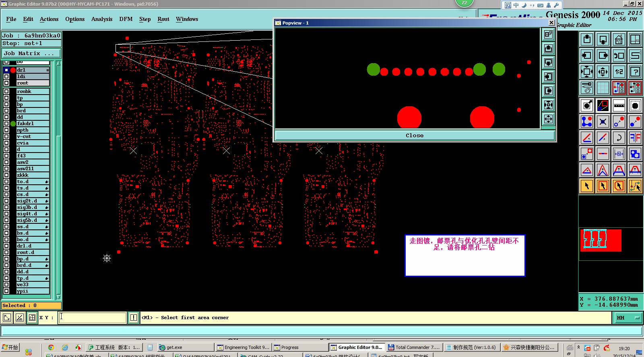Select the asw211 layer name
Image resolution: width=644 pixels, height=357 pixels.
[x=33, y=169]
